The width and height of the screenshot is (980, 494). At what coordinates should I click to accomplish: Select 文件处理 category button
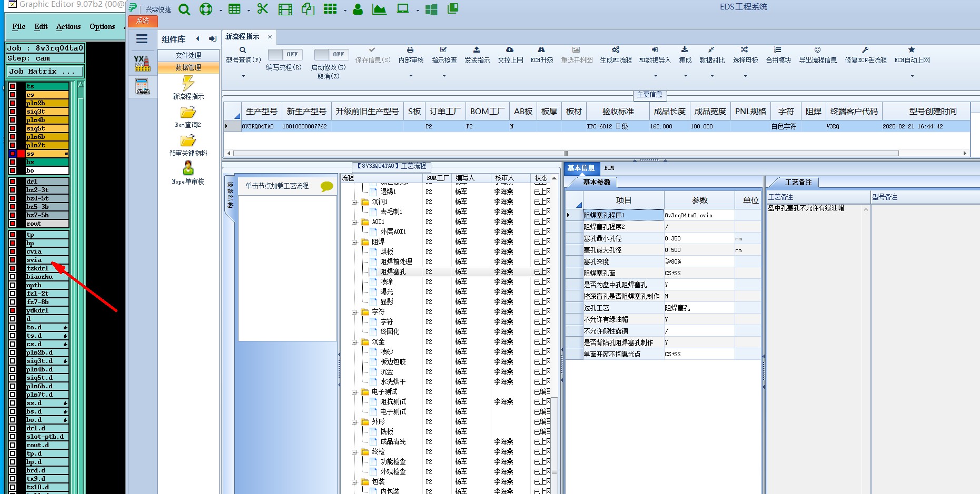(x=189, y=55)
